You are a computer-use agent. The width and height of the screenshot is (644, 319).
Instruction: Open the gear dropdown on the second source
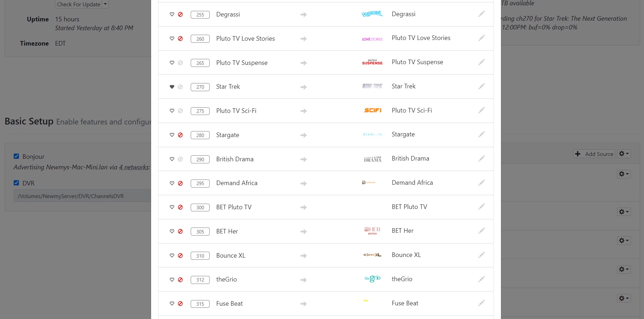tap(623, 212)
